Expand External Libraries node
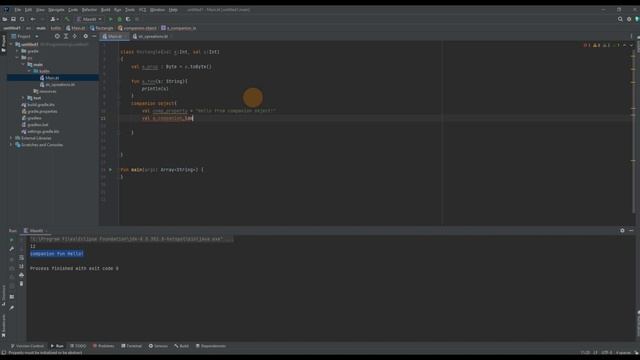The width and height of the screenshot is (640, 360). pos(11,138)
